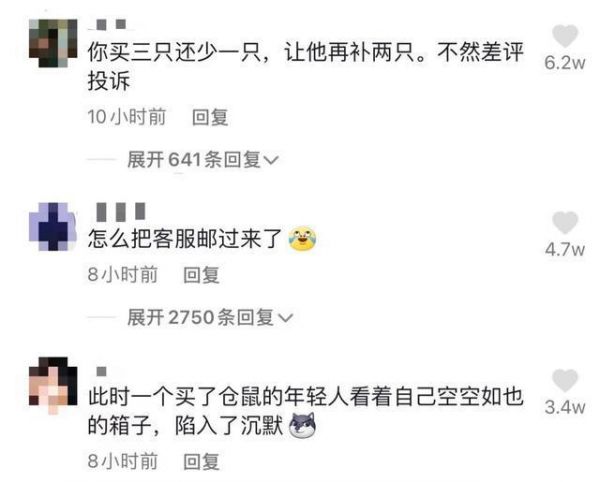Reply to the 仓鼠 comment
Viewport: 600px width, 482px height.
(201, 461)
